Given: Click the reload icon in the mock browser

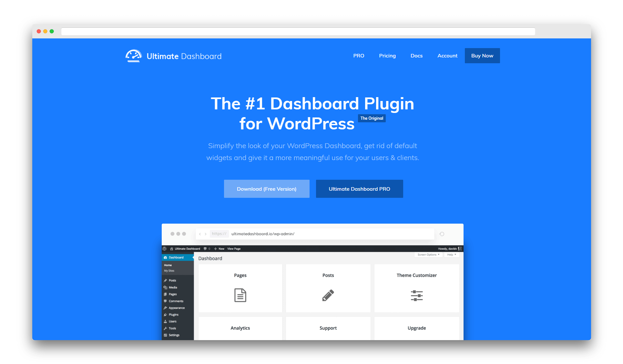Looking at the screenshot, I should [x=442, y=234].
